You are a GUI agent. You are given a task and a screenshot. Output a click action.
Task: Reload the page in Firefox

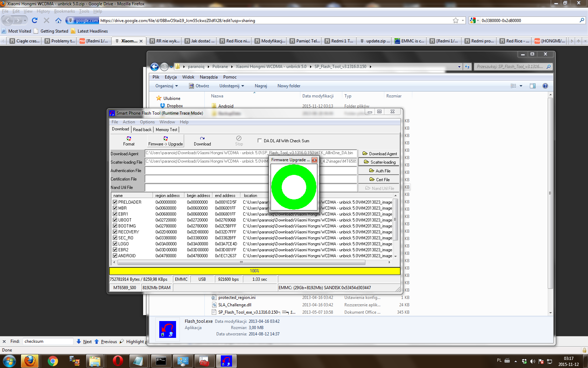pos(35,20)
